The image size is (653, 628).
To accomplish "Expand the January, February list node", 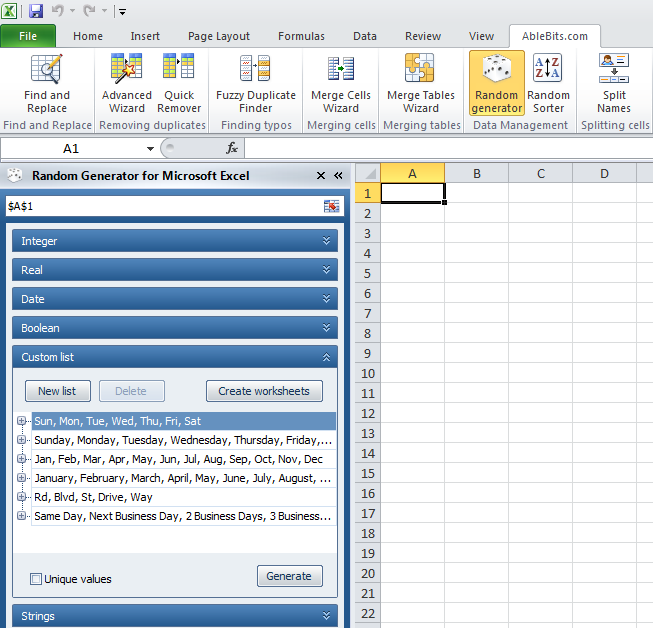I will pos(21,478).
